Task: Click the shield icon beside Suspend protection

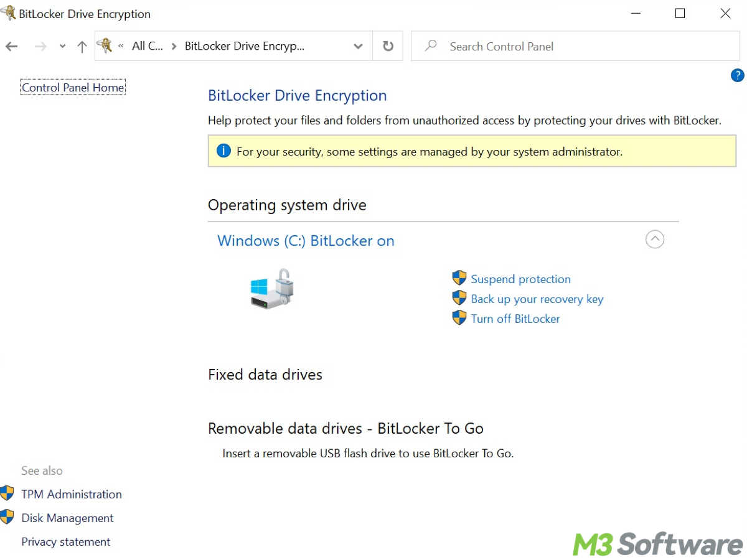Action: point(459,278)
